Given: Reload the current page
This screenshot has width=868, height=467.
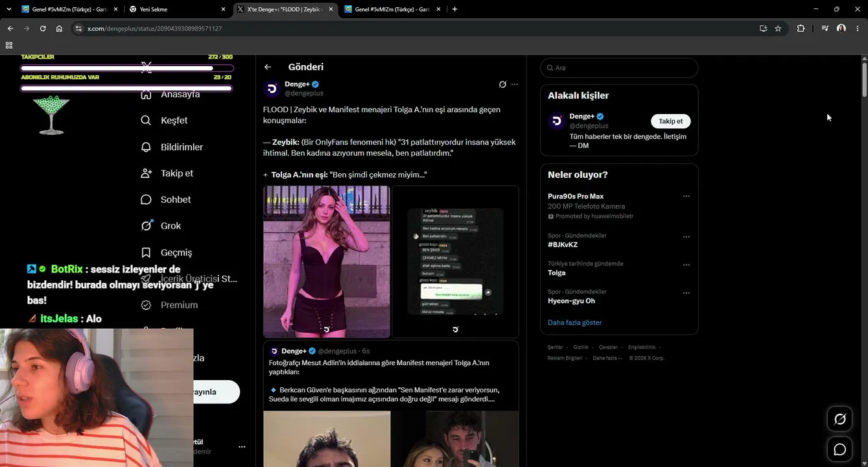Looking at the screenshot, I should (x=43, y=29).
